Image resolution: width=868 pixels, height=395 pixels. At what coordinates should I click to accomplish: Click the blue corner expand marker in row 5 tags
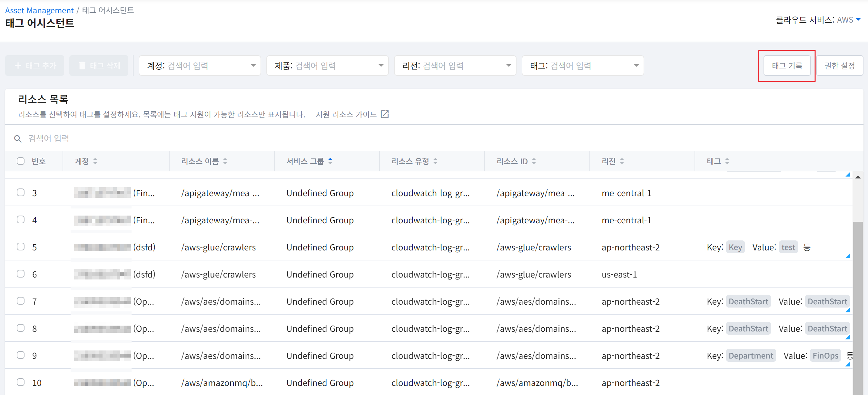click(x=848, y=256)
